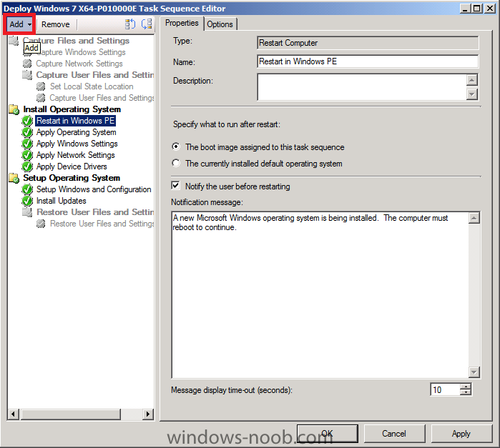Click green check icon beside Install Updates
Image resolution: width=500 pixels, height=448 pixels.
coord(27,201)
